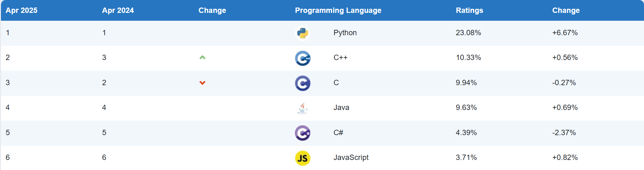
Task: Click the +0.82% change value
Action: click(565, 157)
